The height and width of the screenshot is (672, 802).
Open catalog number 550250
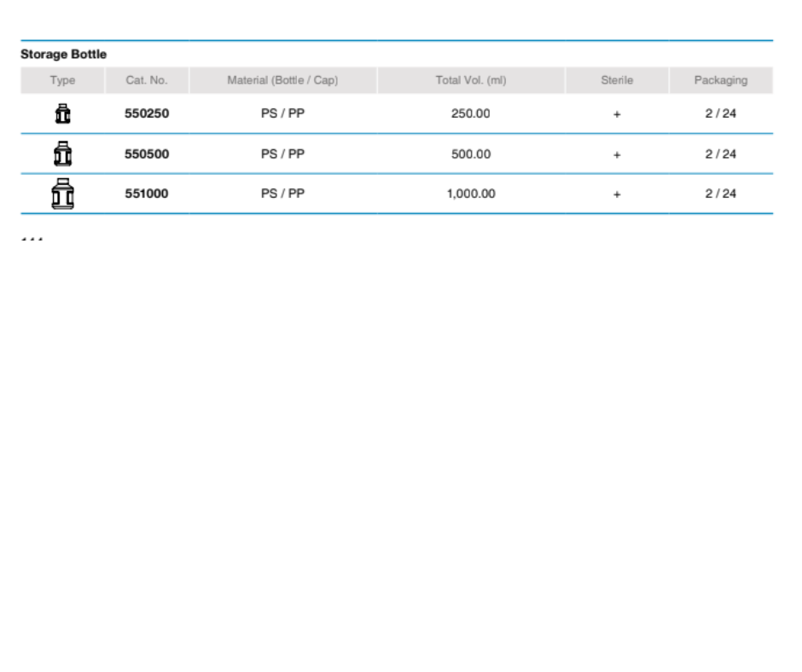147,113
